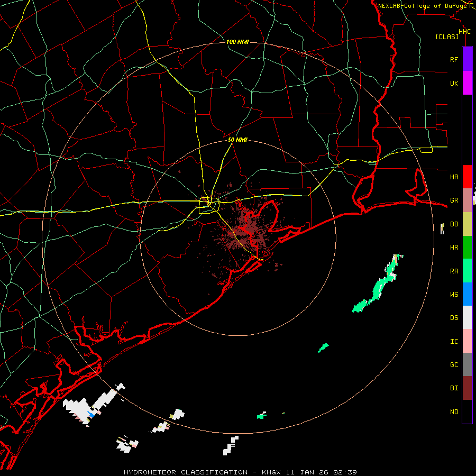Click the IC legend label

click(454, 342)
